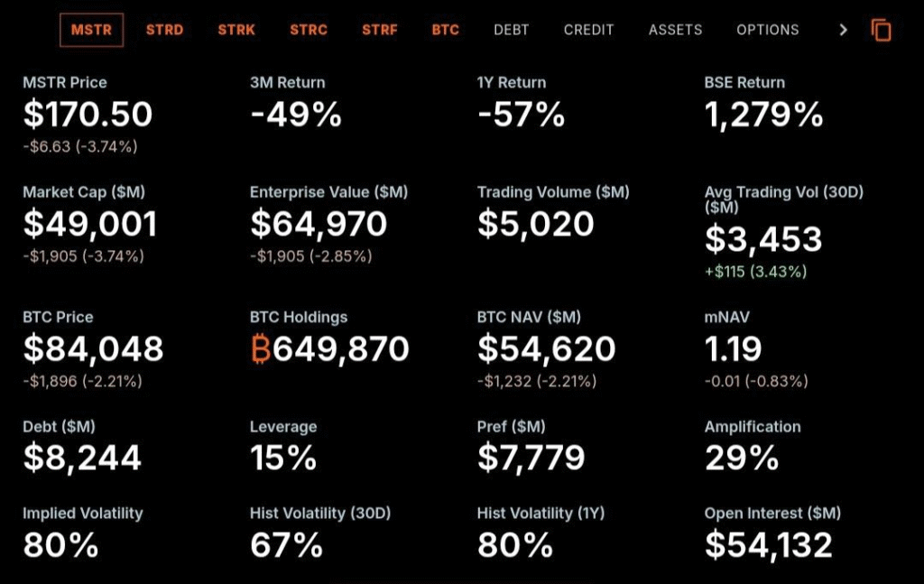The image size is (924, 584).
Task: Switch to the STRC tab
Action: tap(309, 30)
